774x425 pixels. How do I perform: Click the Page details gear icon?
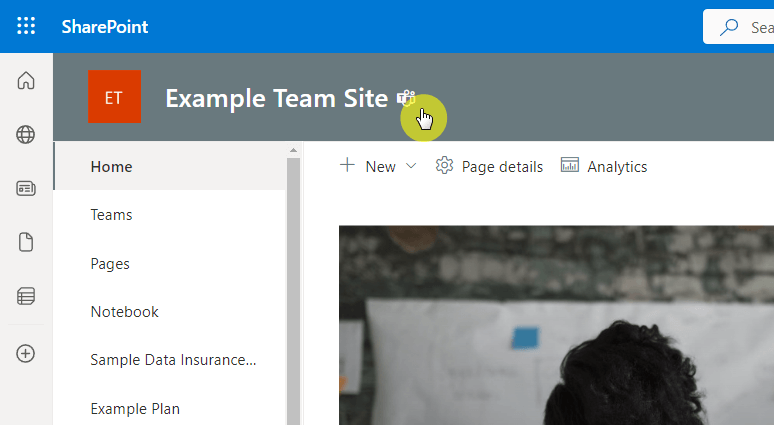[x=444, y=165]
